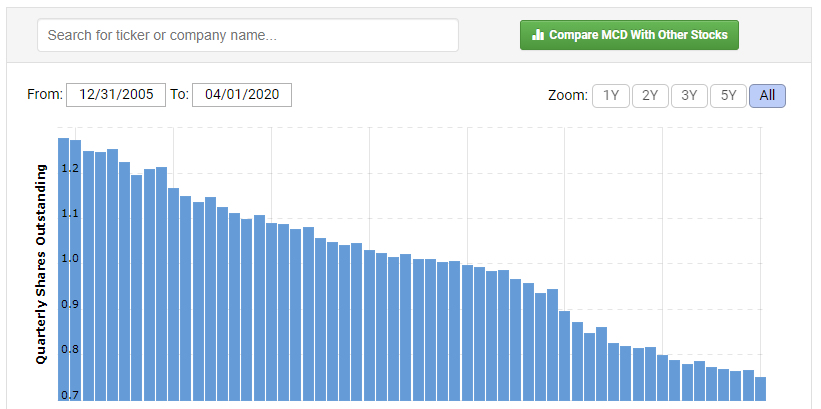821x409 pixels.
Task: Click the Zoom: label
Action: [568, 96]
